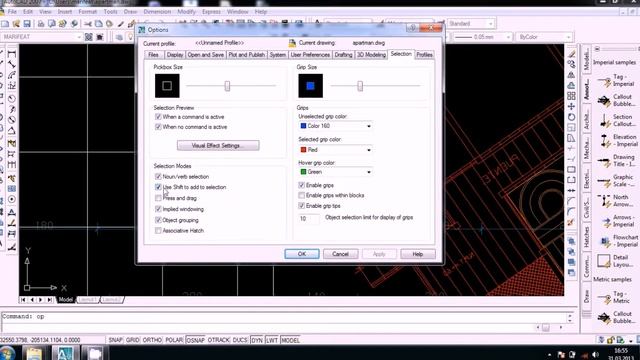
Task: Switch to the User Preferences tab
Action: point(310,55)
